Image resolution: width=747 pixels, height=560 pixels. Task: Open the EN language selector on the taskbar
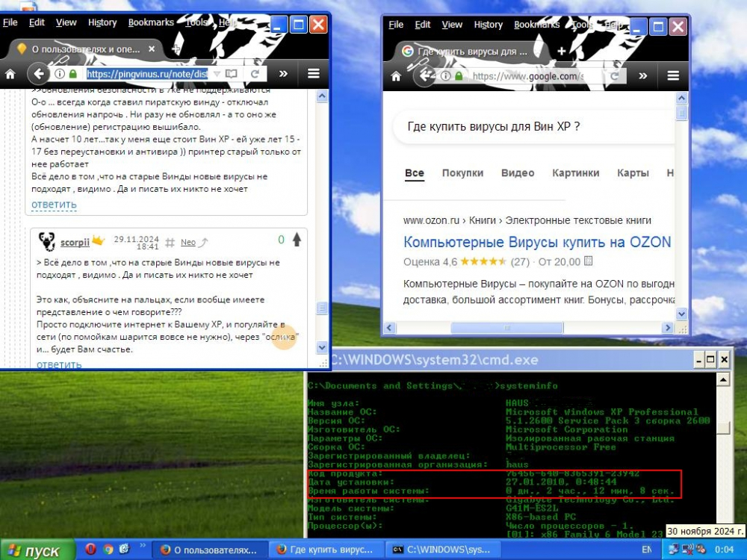tap(646, 550)
